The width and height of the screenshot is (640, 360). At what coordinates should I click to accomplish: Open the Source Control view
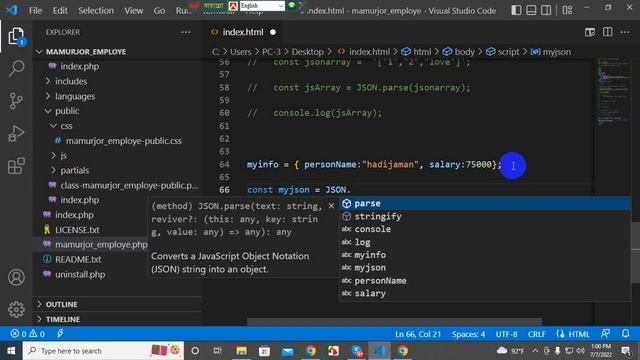[x=16, y=101]
